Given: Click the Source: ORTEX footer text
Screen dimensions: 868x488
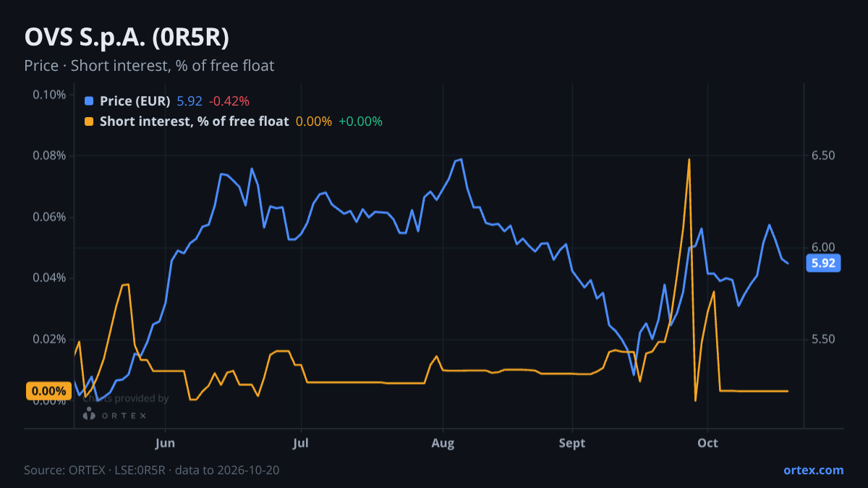Looking at the screenshot, I should coord(152,470).
